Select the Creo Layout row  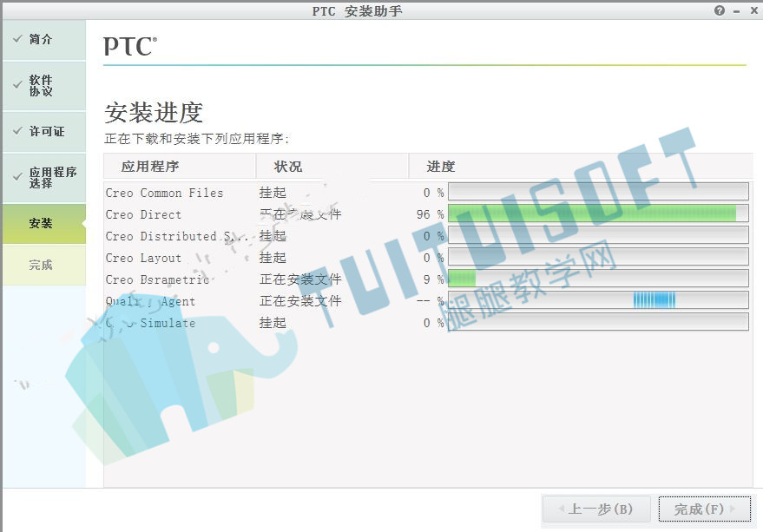click(144, 258)
